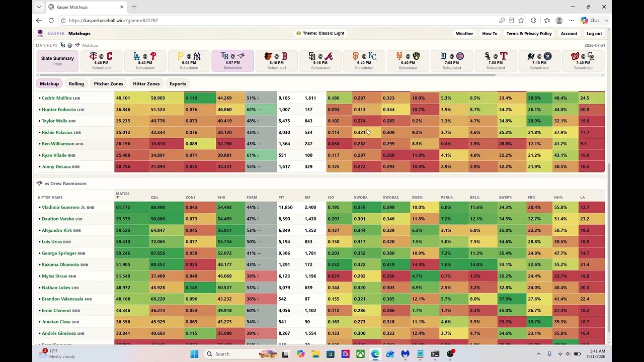
Task: Go back using the browser back arrow
Action: [x=39, y=20]
